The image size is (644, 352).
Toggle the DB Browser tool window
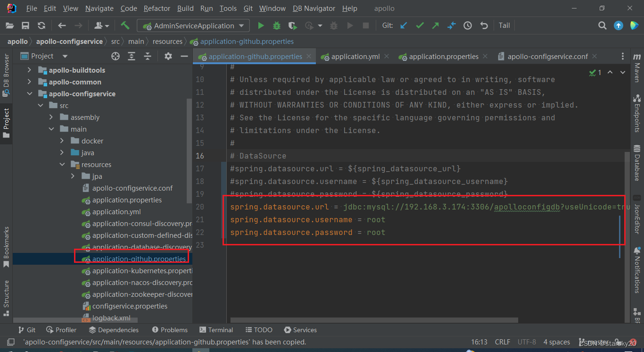click(x=6, y=75)
